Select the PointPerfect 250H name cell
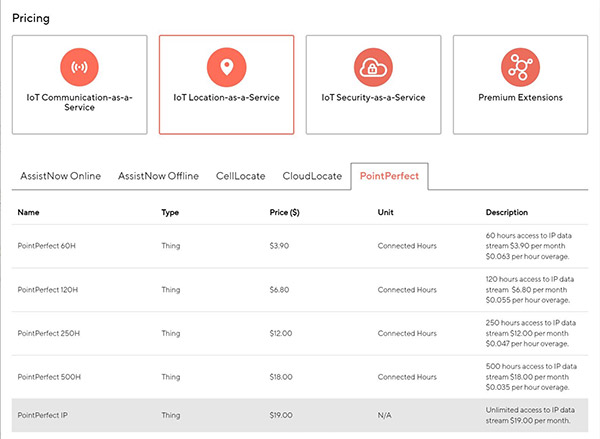The width and height of the screenshot is (600, 439). [49, 333]
